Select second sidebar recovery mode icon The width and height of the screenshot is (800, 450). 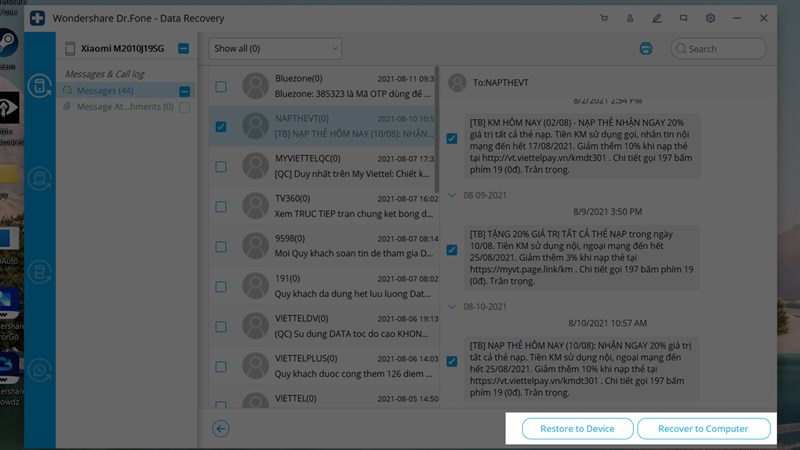click(x=40, y=179)
